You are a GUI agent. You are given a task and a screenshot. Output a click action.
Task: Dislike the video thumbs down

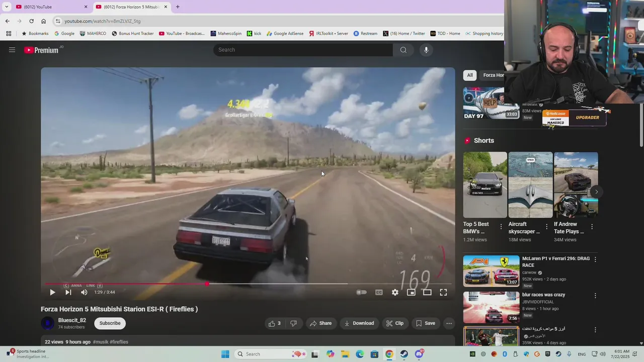294,323
